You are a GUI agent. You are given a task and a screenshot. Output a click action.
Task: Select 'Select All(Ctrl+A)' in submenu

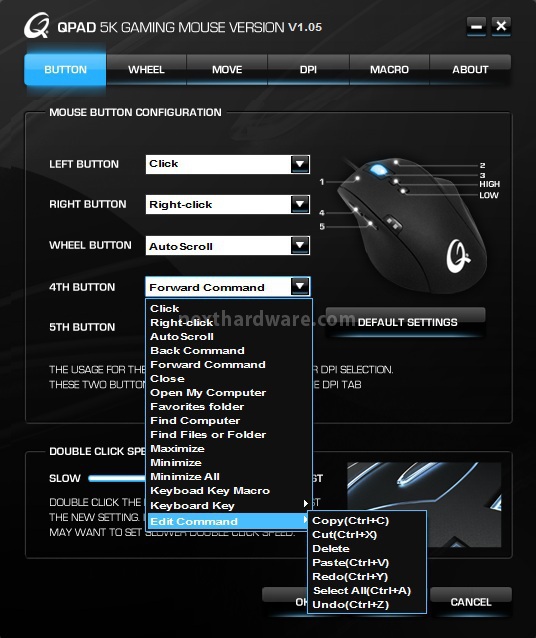368,590
